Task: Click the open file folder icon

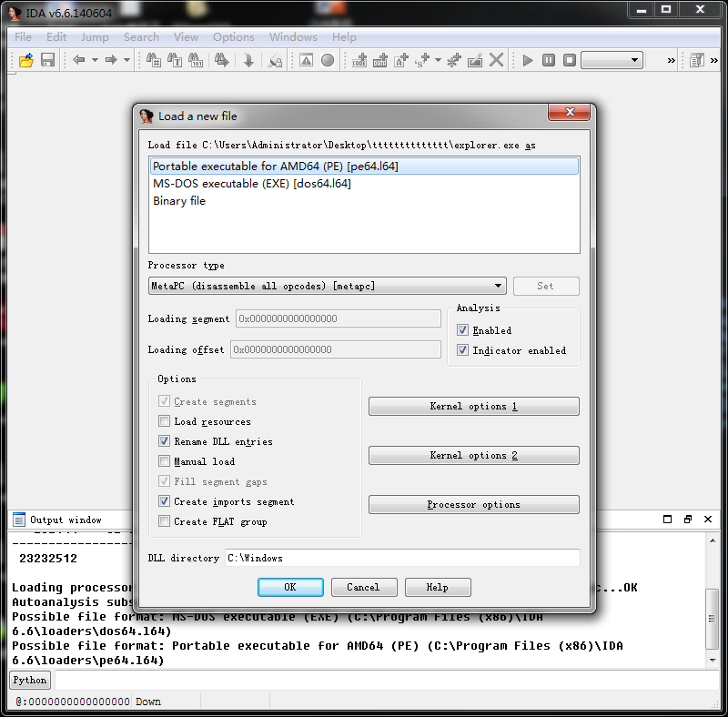Action: tap(26, 60)
